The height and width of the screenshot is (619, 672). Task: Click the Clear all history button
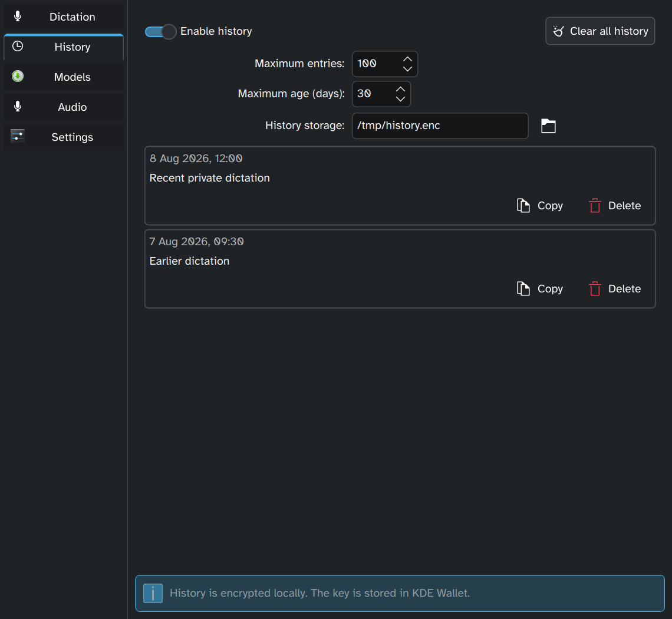(600, 31)
